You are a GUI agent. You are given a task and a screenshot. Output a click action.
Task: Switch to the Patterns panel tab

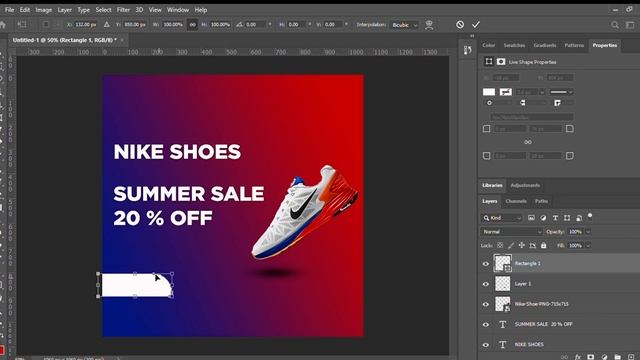(574, 45)
